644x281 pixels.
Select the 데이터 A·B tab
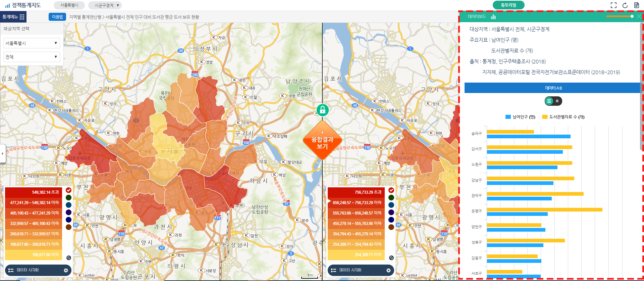tap(553, 88)
